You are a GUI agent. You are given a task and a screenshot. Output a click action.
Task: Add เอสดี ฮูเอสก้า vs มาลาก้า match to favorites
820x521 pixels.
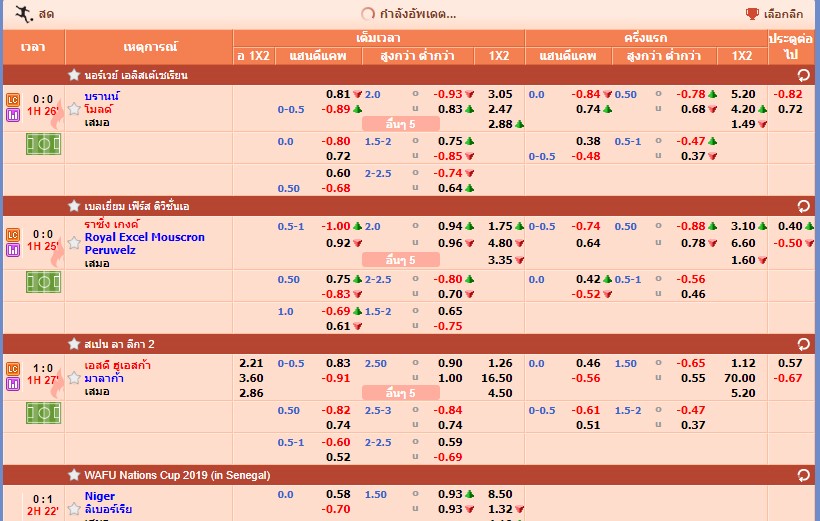tap(74, 378)
